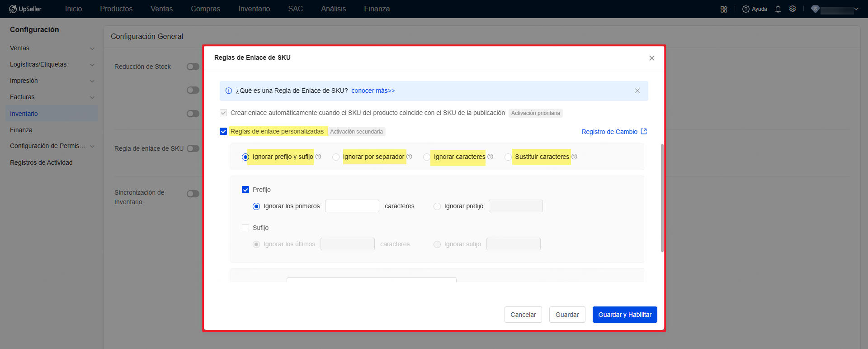Open notifications bell icon
Screen dimensions: 868x349
pos(778,9)
